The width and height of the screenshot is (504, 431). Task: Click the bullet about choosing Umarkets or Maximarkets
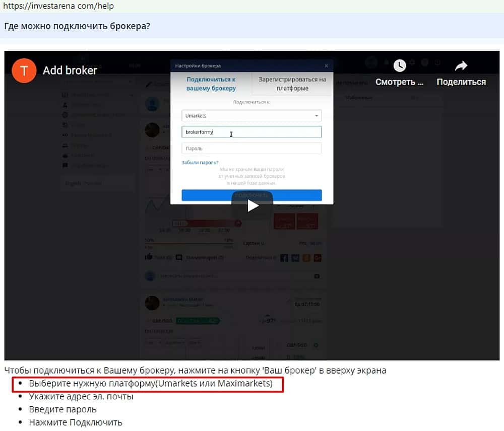150,384
